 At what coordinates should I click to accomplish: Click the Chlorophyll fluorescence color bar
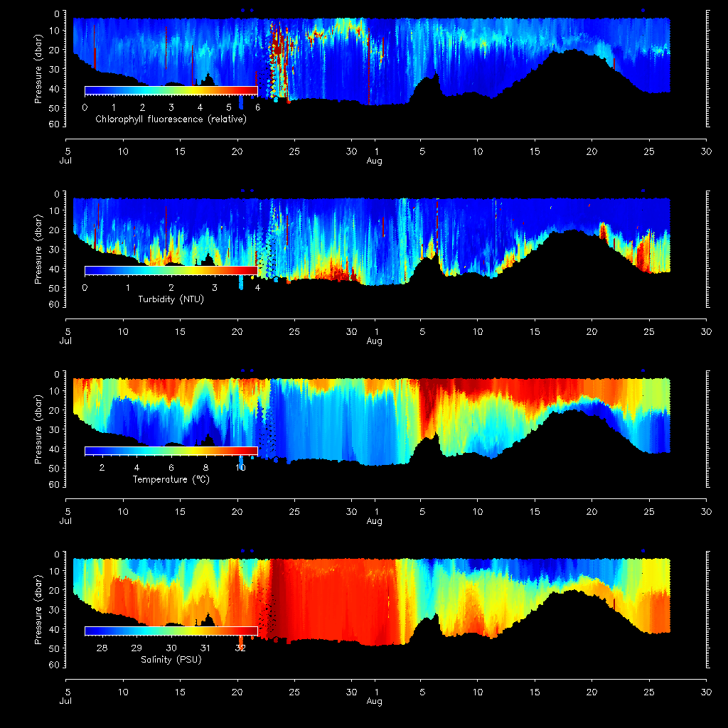coord(171,90)
